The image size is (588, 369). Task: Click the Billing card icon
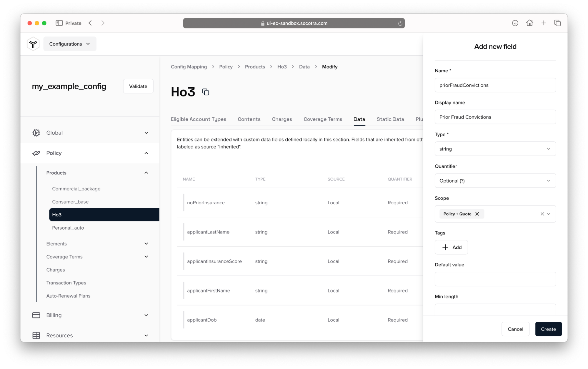[36, 315]
